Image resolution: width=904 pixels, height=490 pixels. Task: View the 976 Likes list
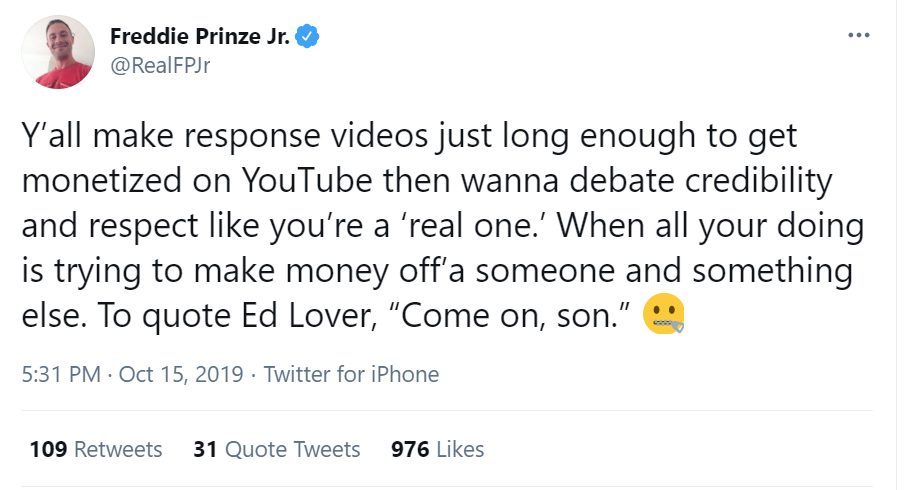437,450
